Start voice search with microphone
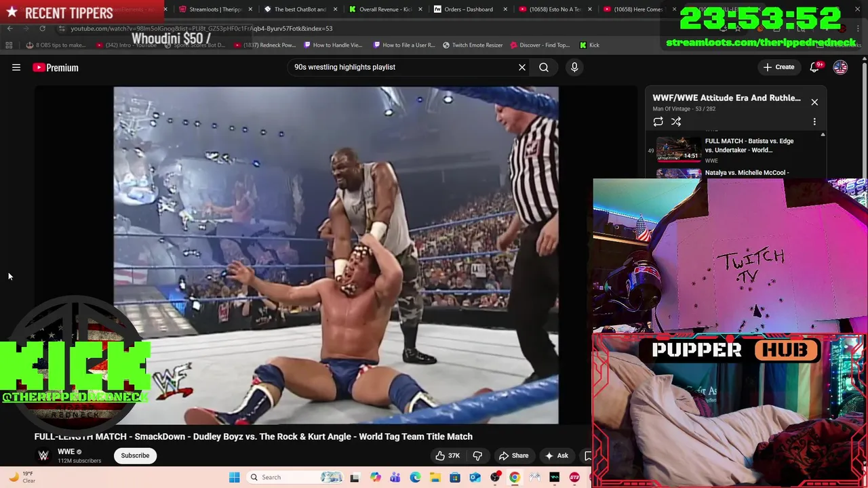Screen dimensions: 868x488 click(574, 67)
